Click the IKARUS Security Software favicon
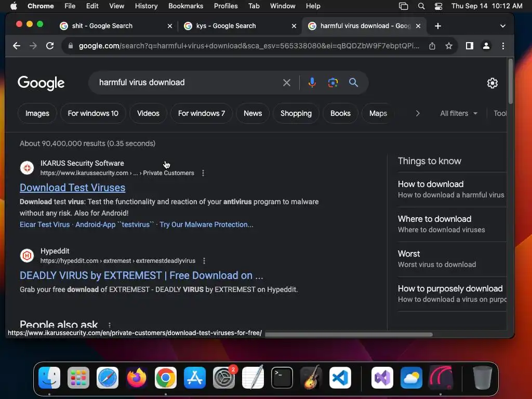The image size is (532, 399). tap(27, 168)
